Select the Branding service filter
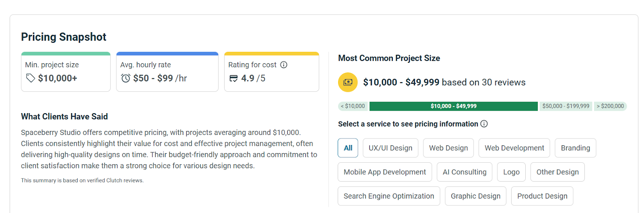 (x=576, y=148)
